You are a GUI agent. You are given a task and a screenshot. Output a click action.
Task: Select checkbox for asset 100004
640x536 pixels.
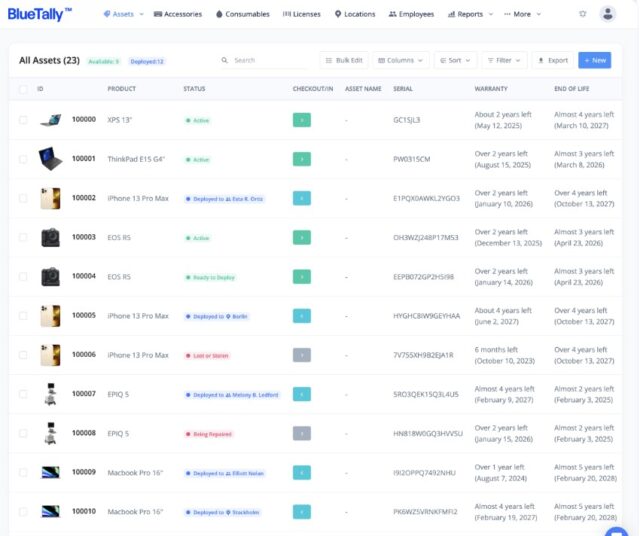[23, 277]
